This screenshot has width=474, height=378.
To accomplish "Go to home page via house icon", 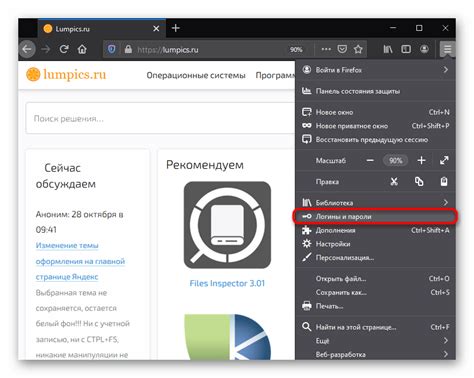I will [82, 49].
